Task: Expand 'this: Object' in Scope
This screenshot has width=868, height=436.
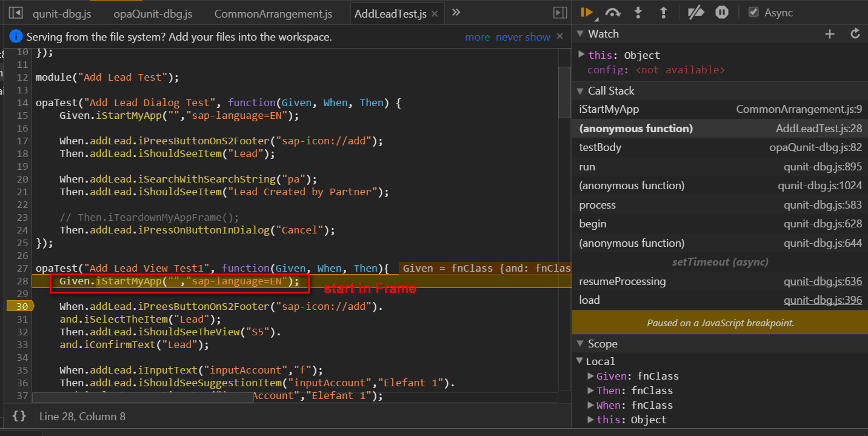Action: tap(591, 420)
